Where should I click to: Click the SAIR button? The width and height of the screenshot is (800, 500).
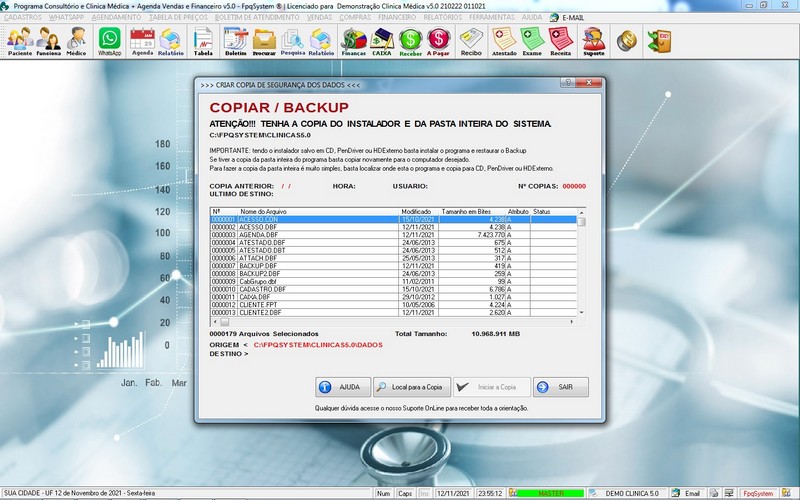(x=561, y=387)
